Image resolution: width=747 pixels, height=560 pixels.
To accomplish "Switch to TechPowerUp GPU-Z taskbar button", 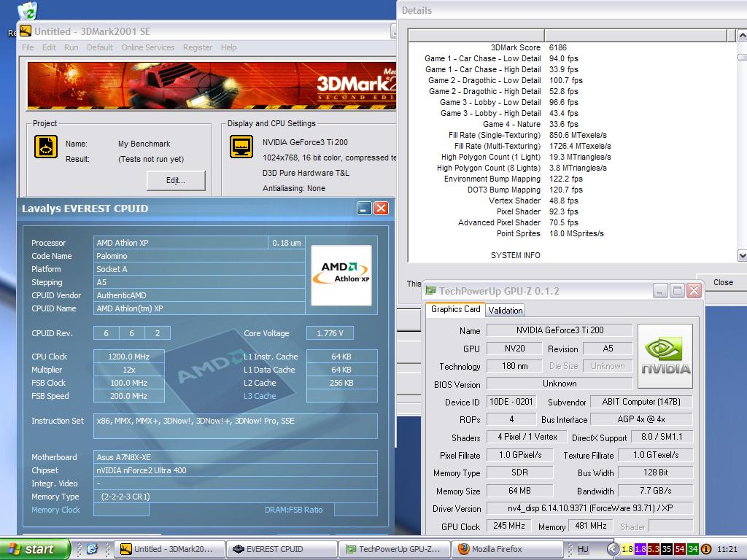I will pos(395,549).
